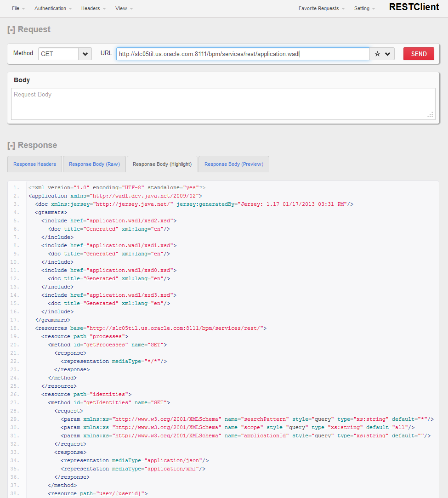Collapse the Response section toggle
This screenshot has width=448, height=498.
pyautogui.click(x=11, y=145)
